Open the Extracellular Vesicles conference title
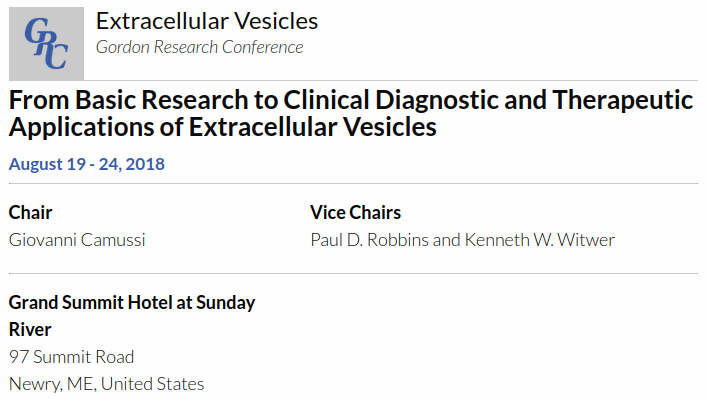 (207, 21)
